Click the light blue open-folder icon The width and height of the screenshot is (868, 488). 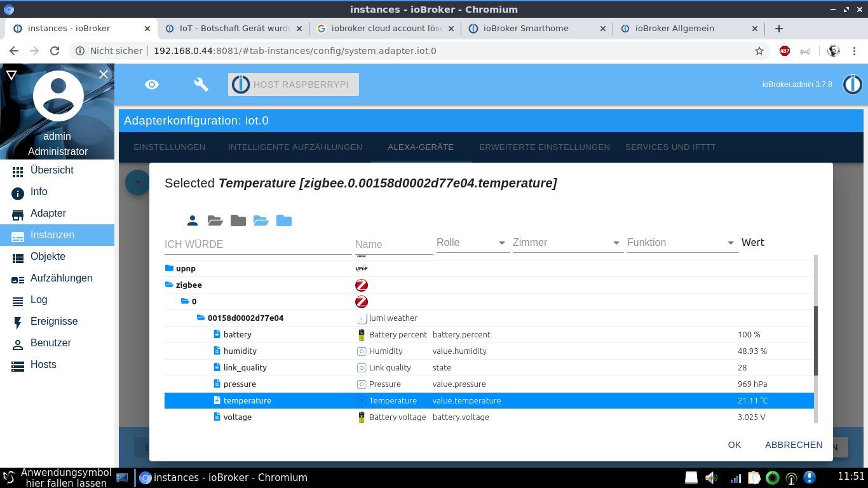click(x=261, y=220)
